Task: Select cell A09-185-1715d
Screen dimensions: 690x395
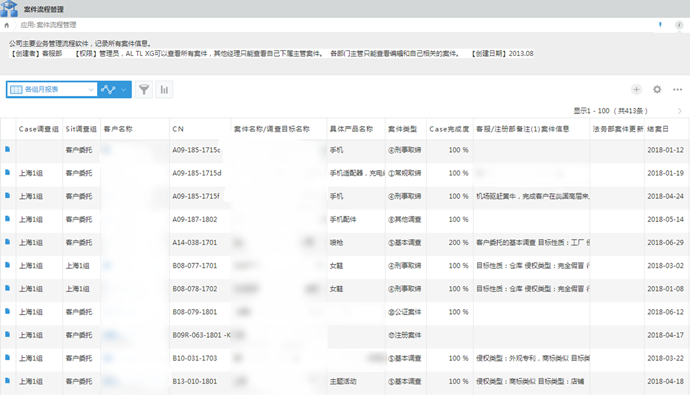Action: (x=197, y=173)
